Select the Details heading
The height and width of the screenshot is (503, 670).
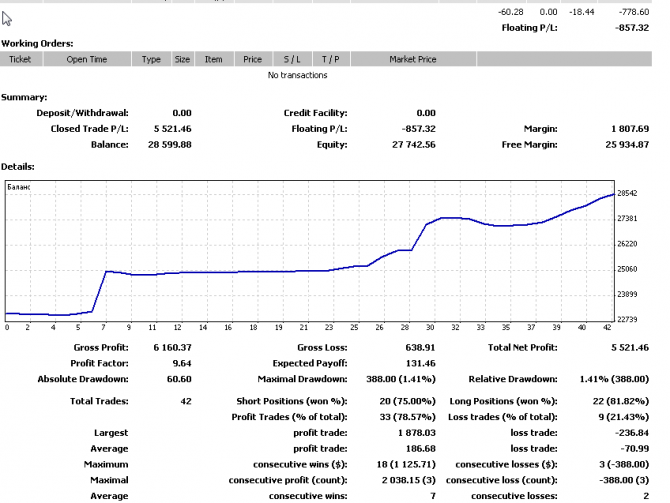pyautogui.click(x=18, y=167)
